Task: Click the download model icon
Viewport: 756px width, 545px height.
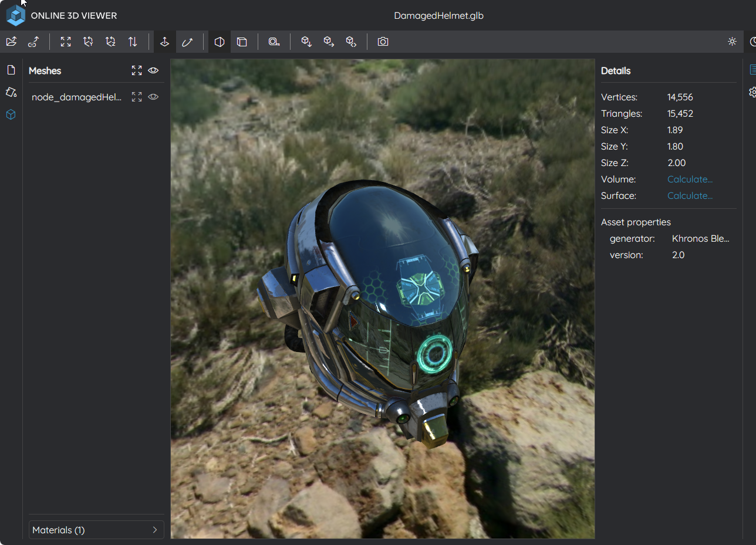Action: (x=306, y=42)
